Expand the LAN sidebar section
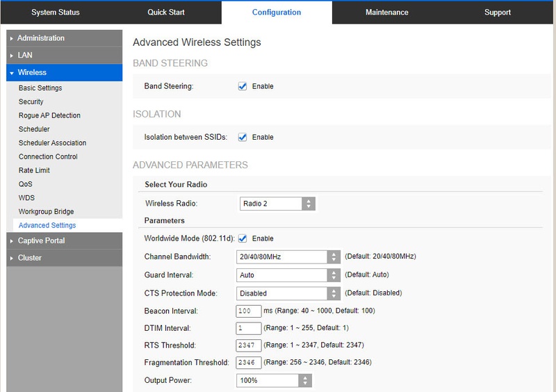Viewport: 556px width, 392px height. pyautogui.click(x=25, y=55)
